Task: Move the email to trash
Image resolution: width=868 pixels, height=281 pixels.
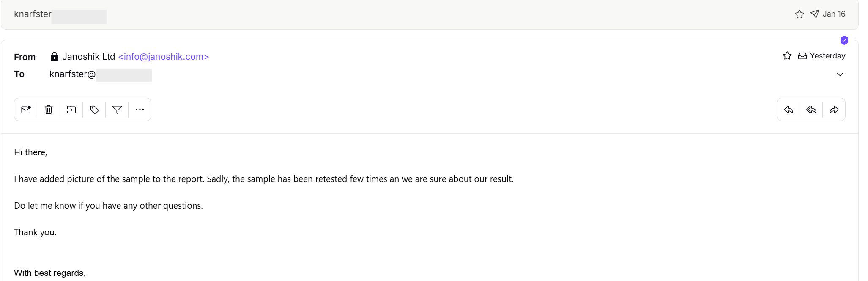Action: click(x=49, y=110)
